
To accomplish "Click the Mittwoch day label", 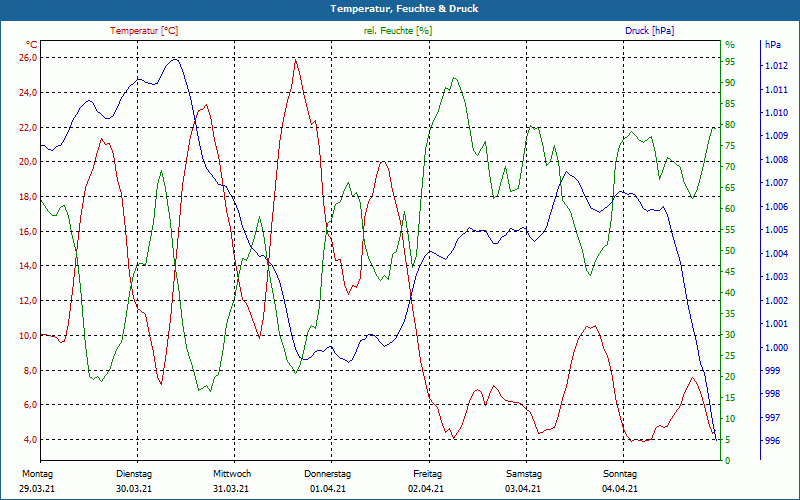I will [232, 474].
